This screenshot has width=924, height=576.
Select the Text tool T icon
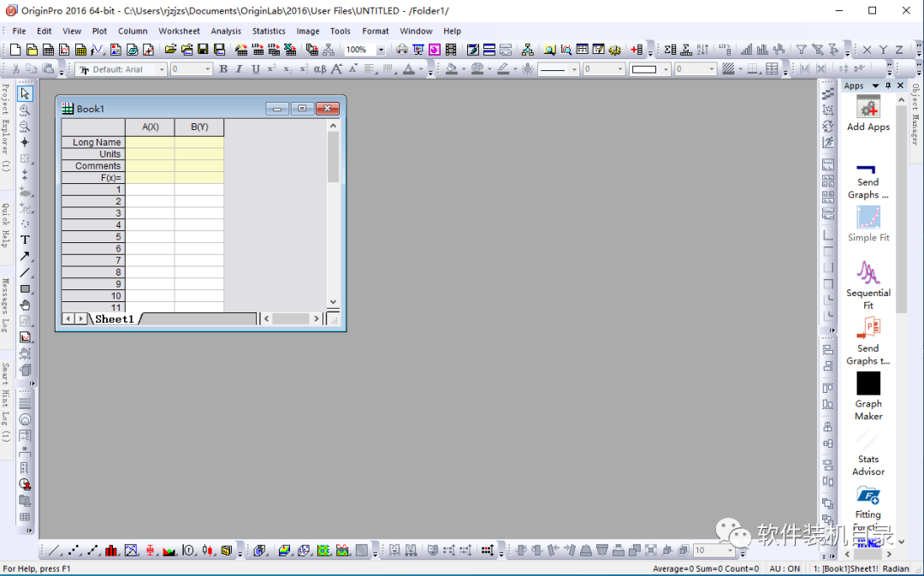(x=25, y=240)
